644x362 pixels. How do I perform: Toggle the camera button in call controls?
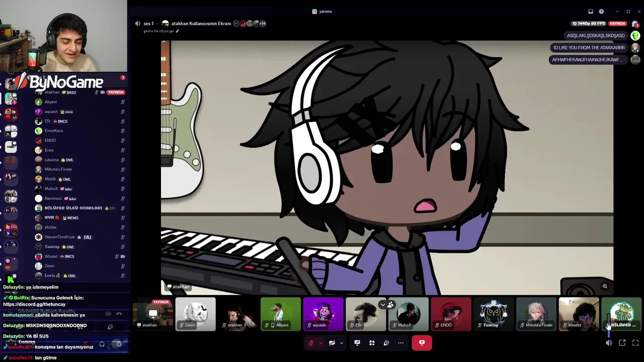coord(332,343)
